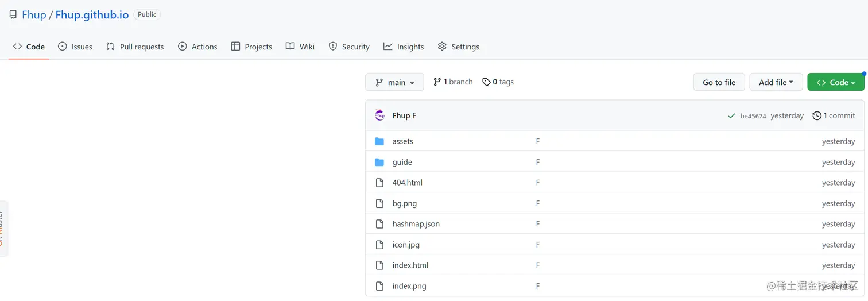The height and width of the screenshot is (301, 868).
Task: Open commit hash be45674
Action: click(x=753, y=116)
